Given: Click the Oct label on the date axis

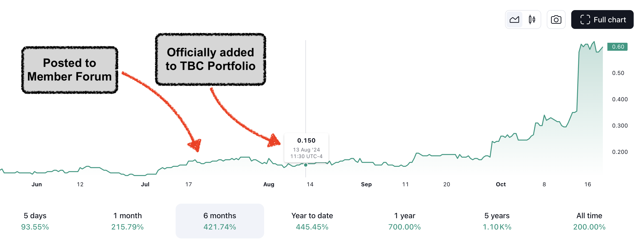Looking at the screenshot, I should coord(501,184).
